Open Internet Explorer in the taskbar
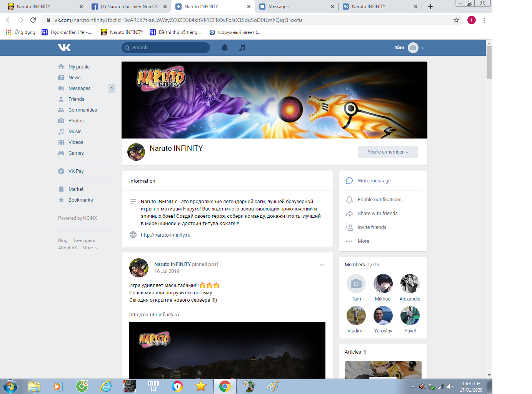Image resolution: width=532 pixels, height=394 pixels. pyautogui.click(x=106, y=386)
